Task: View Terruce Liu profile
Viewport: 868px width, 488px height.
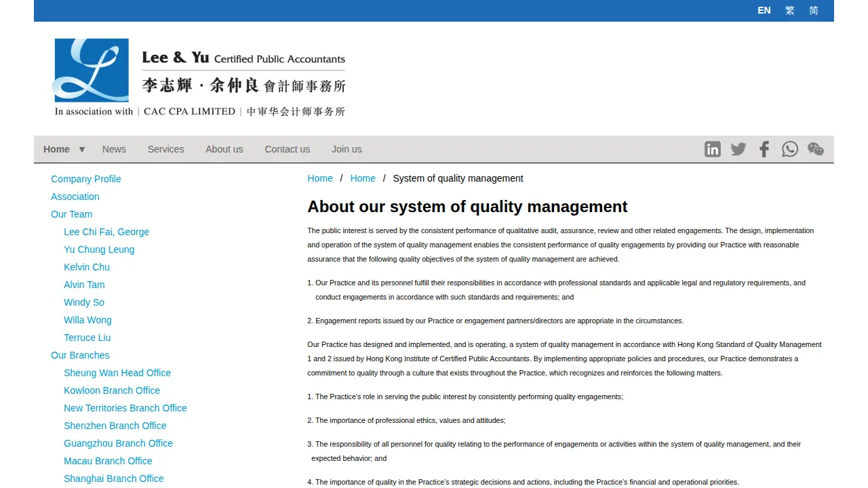Action: 87,338
